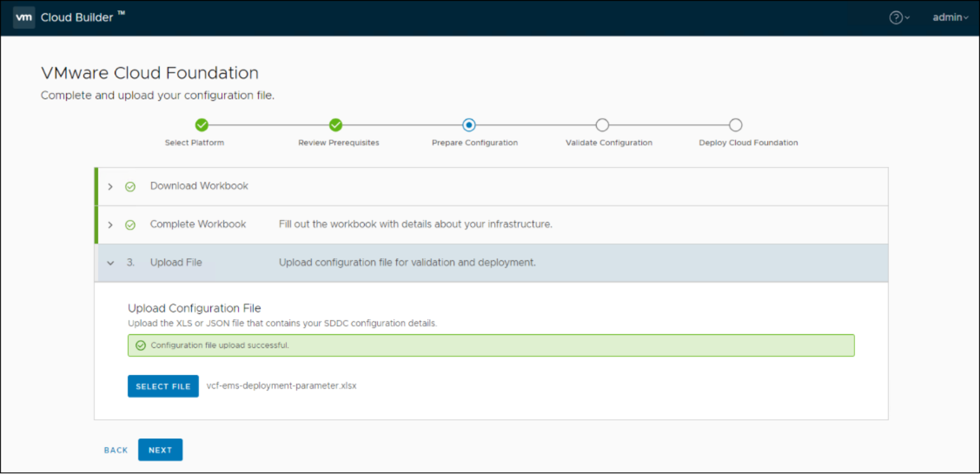Click the SELECT FILE button
Image resolution: width=980 pixels, height=474 pixels.
(163, 386)
